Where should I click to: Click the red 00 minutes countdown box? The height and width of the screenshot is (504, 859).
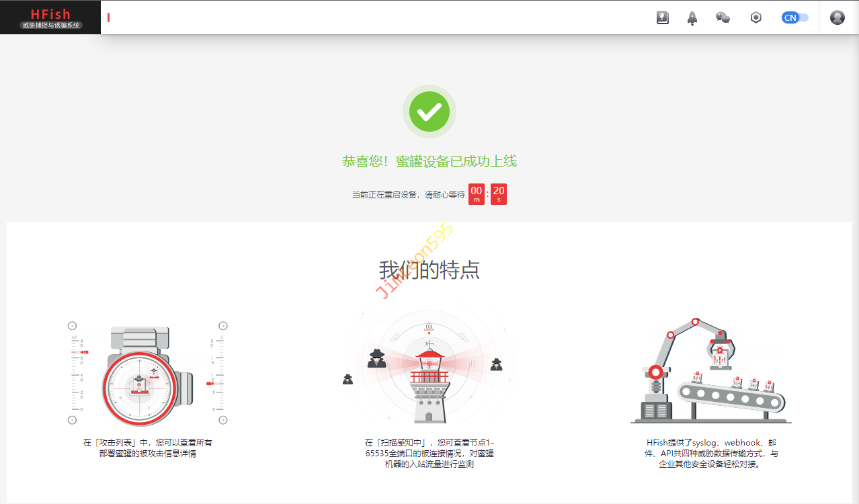[x=477, y=194]
